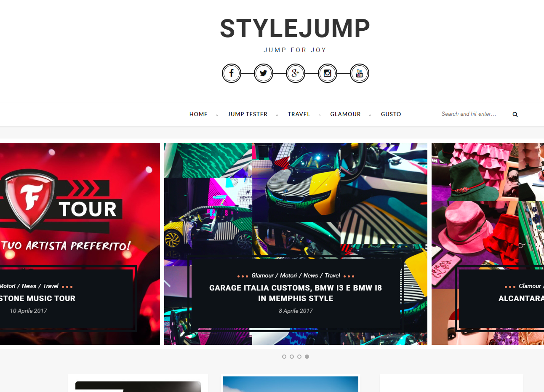Open the YouTube social icon
The height and width of the screenshot is (392, 544).
[360, 73]
